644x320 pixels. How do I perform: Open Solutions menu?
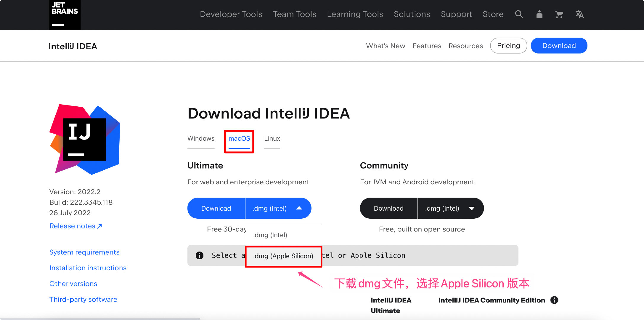pos(412,14)
